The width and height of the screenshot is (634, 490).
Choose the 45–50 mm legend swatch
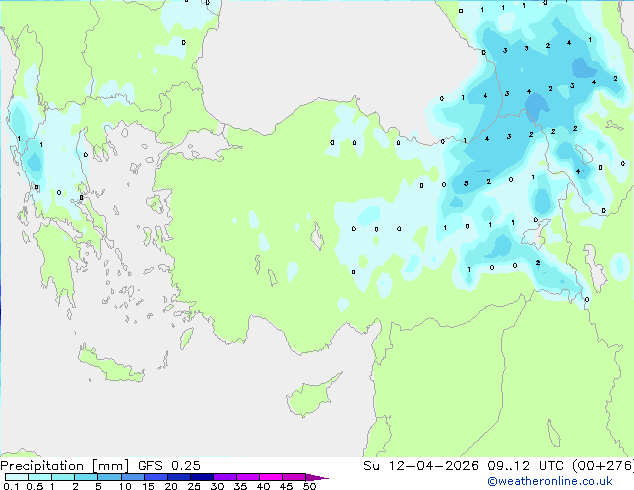(294, 477)
